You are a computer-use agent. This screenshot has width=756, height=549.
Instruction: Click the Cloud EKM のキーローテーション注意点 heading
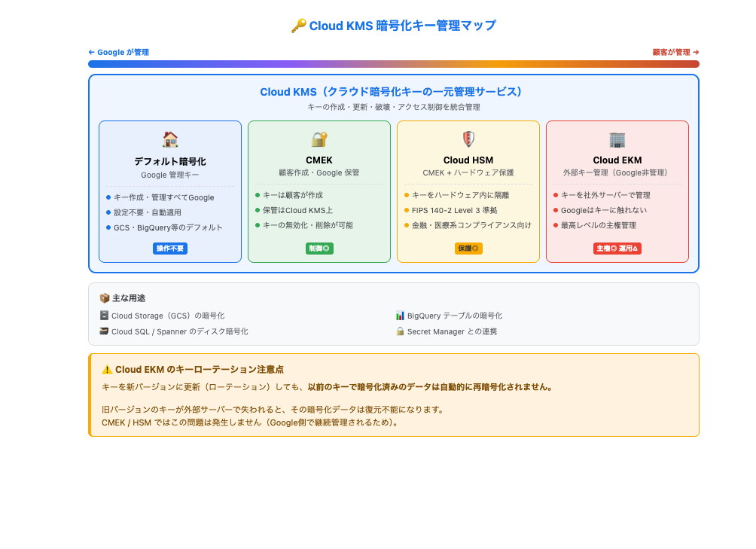pyautogui.click(x=199, y=370)
